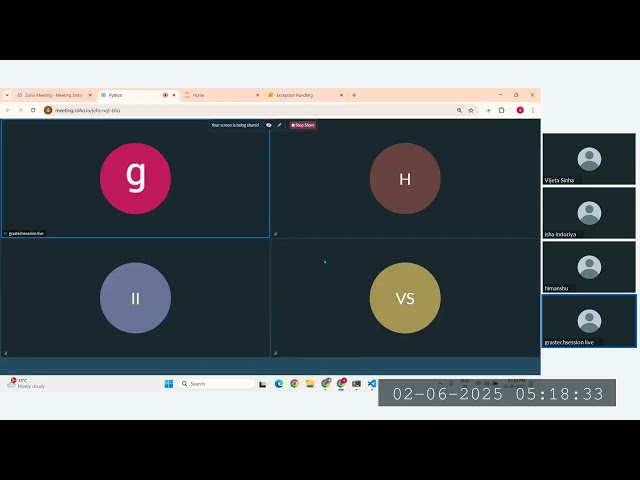640x480 pixels.
Task: Open Google Chrome from taskbar
Action: click(x=294, y=384)
